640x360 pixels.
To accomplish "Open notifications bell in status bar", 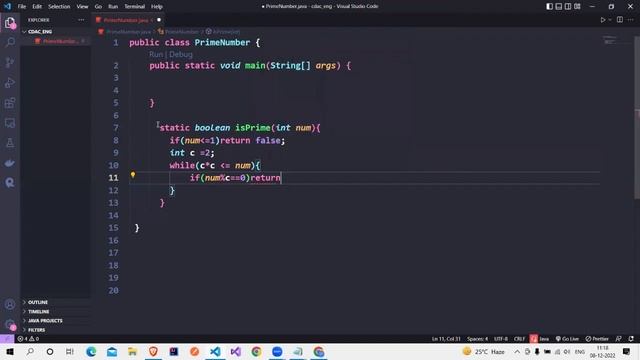I will click(631, 339).
